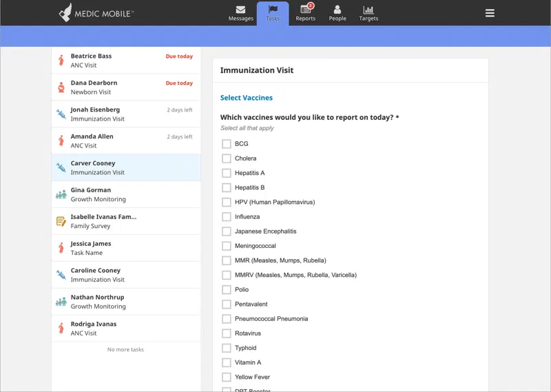Open the Targets bar chart icon
This screenshot has width=551, height=392.
[x=368, y=10]
